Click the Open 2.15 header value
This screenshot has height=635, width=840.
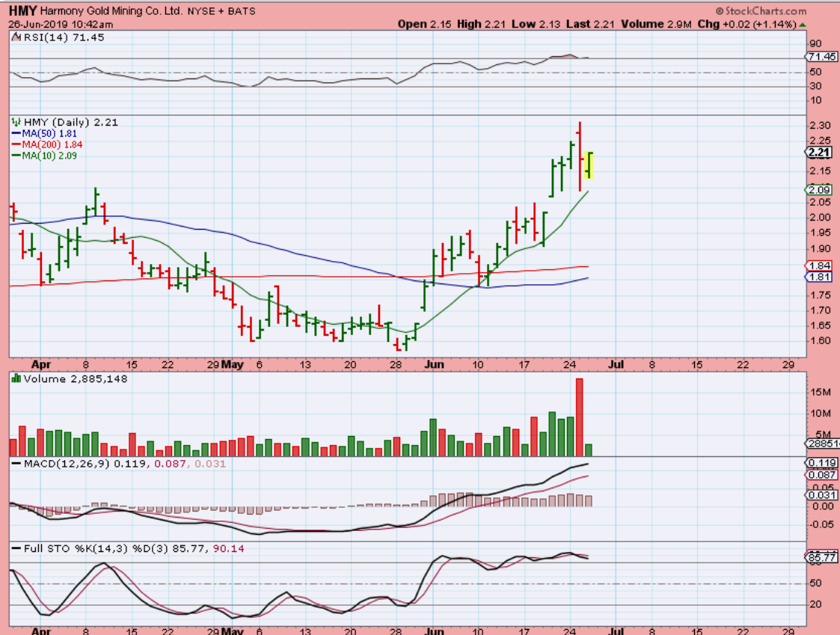[424, 24]
